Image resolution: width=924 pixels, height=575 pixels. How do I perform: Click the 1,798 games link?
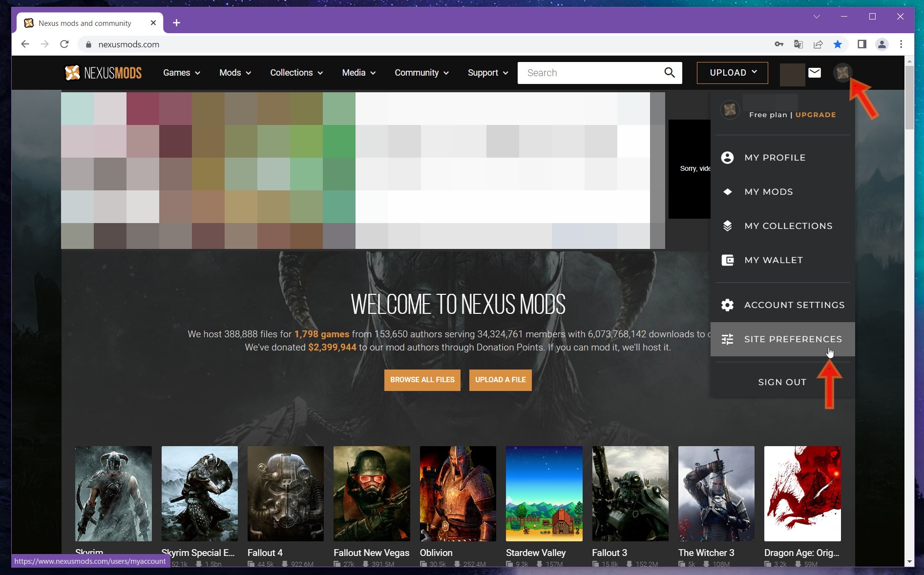pyautogui.click(x=322, y=334)
